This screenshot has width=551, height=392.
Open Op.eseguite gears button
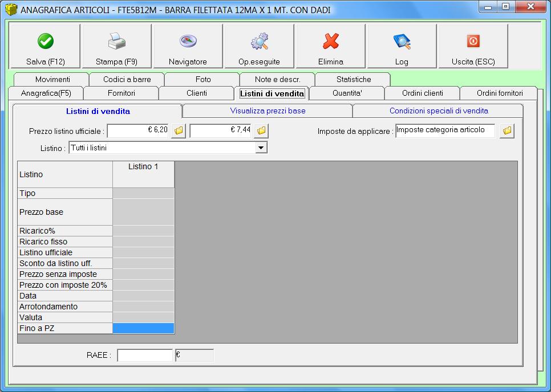pos(259,46)
